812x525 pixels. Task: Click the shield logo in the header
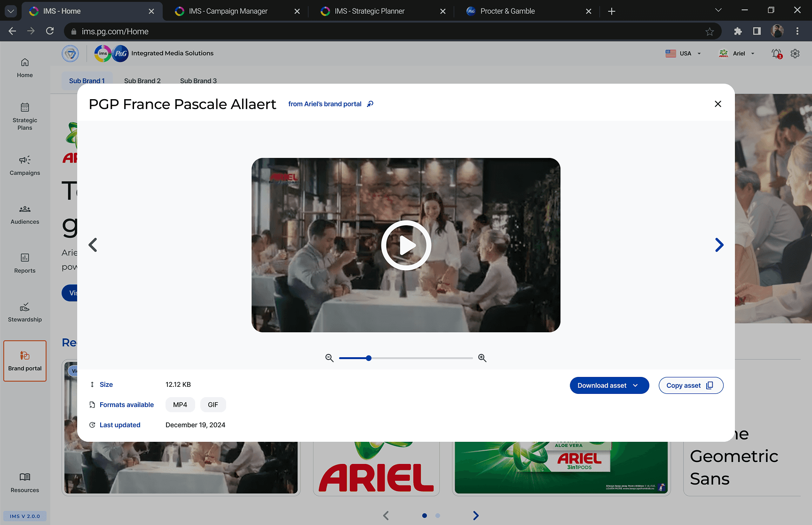[71, 54]
